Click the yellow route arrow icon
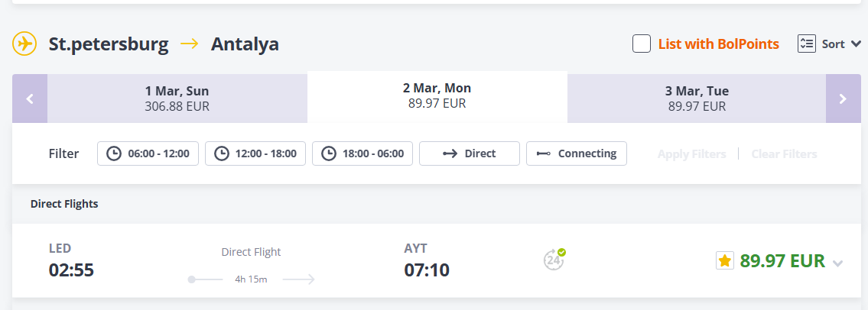The image size is (868, 310). (x=190, y=44)
